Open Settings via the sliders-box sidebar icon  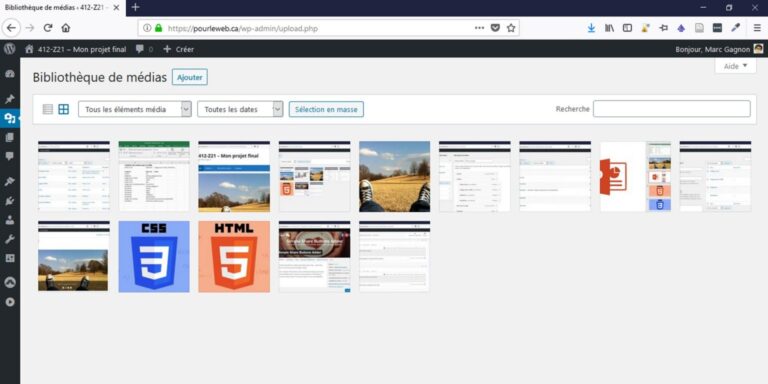click(10, 258)
